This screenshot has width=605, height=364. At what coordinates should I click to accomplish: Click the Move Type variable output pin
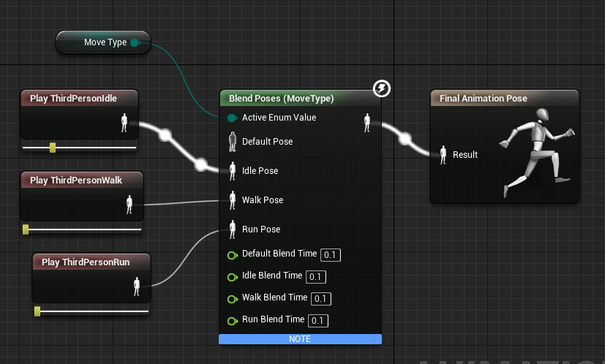coord(135,42)
